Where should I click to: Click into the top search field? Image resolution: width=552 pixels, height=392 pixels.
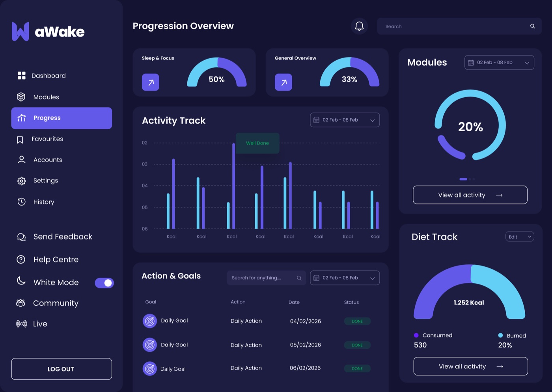pyautogui.click(x=459, y=26)
